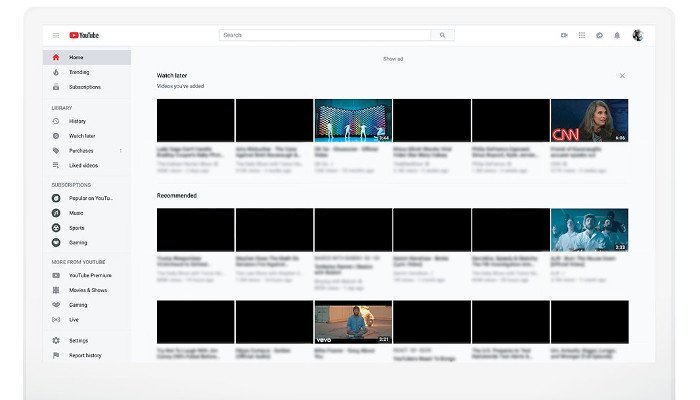Click the search magnifier button
Image resolution: width=700 pixels, height=400 pixels.
(x=442, y=35)
